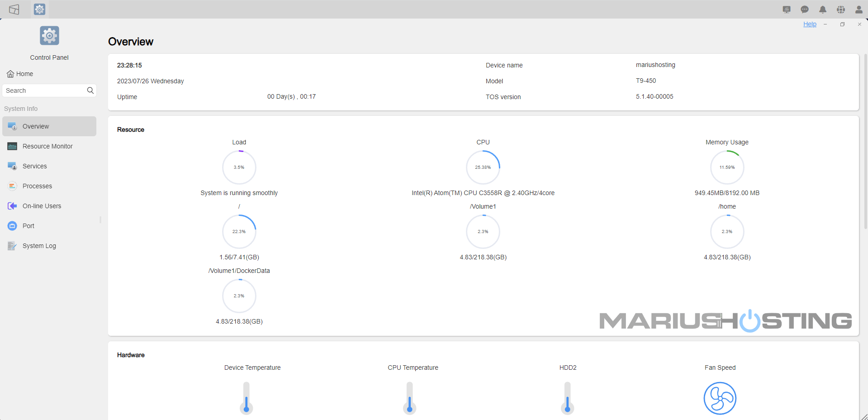Click the Hardware section heading
868x420 pixels.
131,355
